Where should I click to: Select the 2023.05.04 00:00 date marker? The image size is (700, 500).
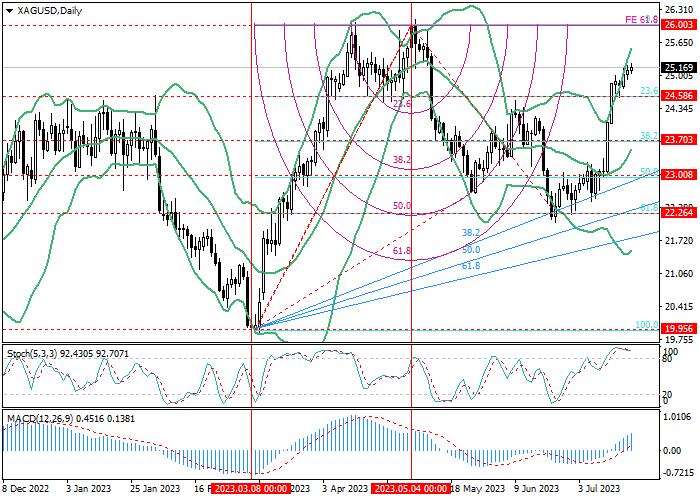(x=411, y=488)
